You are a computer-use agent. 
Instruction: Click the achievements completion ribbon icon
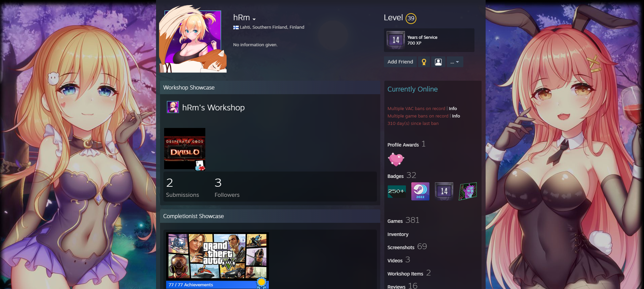pos(262,283)
